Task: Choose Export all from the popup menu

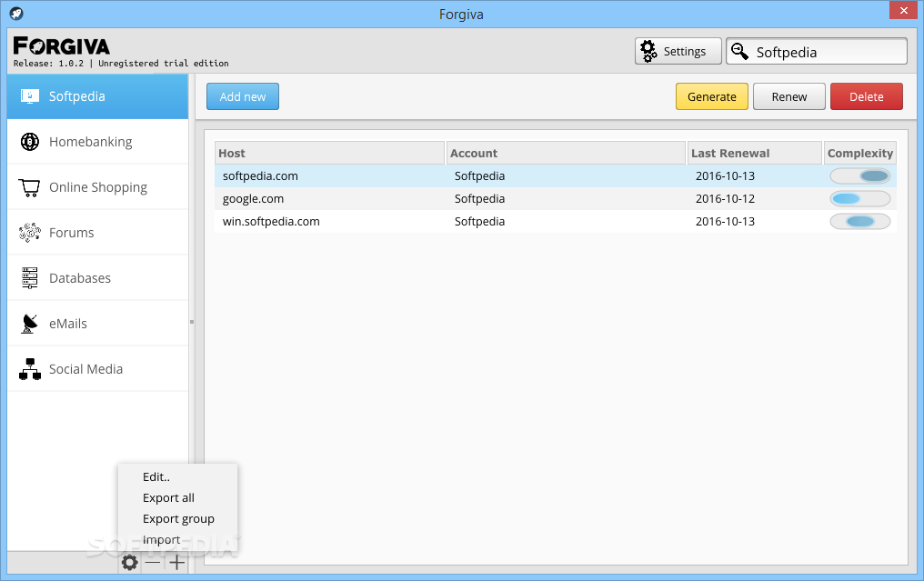Action: [x=177, y=498]
